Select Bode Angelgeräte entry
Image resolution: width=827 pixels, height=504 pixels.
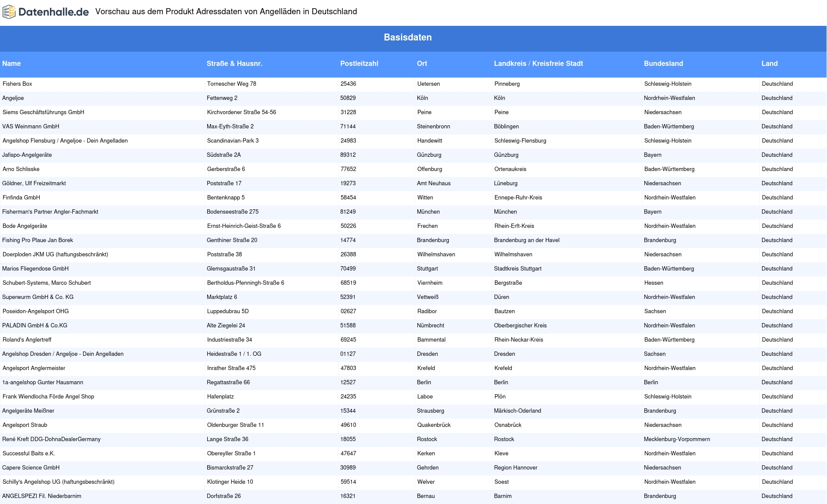(25, 226)
